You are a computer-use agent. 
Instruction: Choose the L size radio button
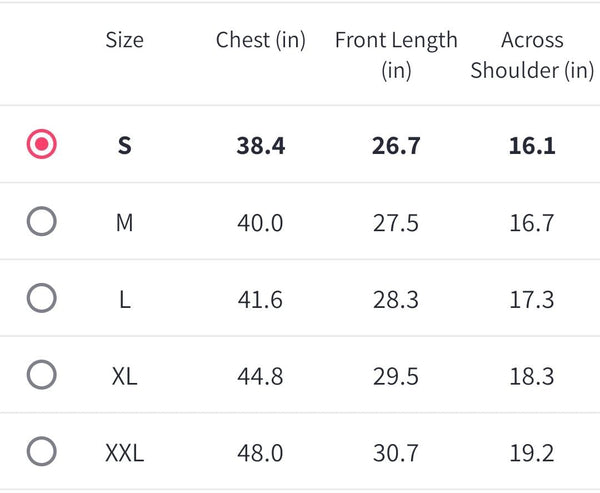coord(41,298)
